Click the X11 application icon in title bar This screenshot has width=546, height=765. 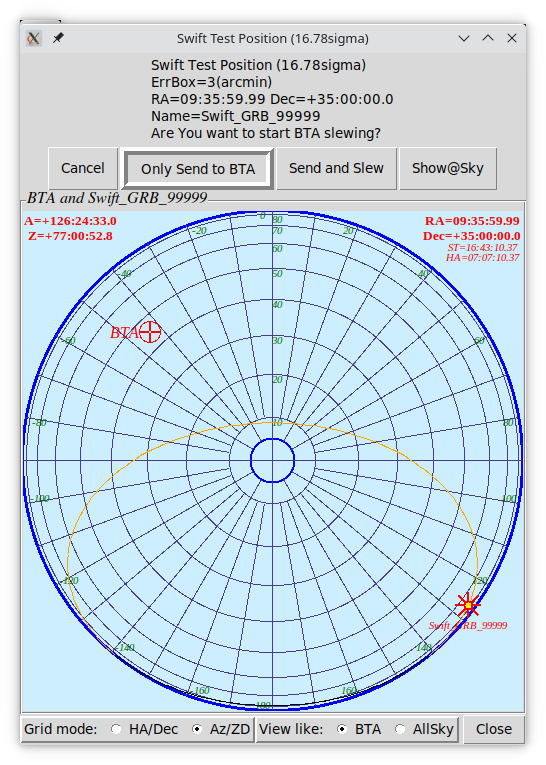[x=34, y=38]
